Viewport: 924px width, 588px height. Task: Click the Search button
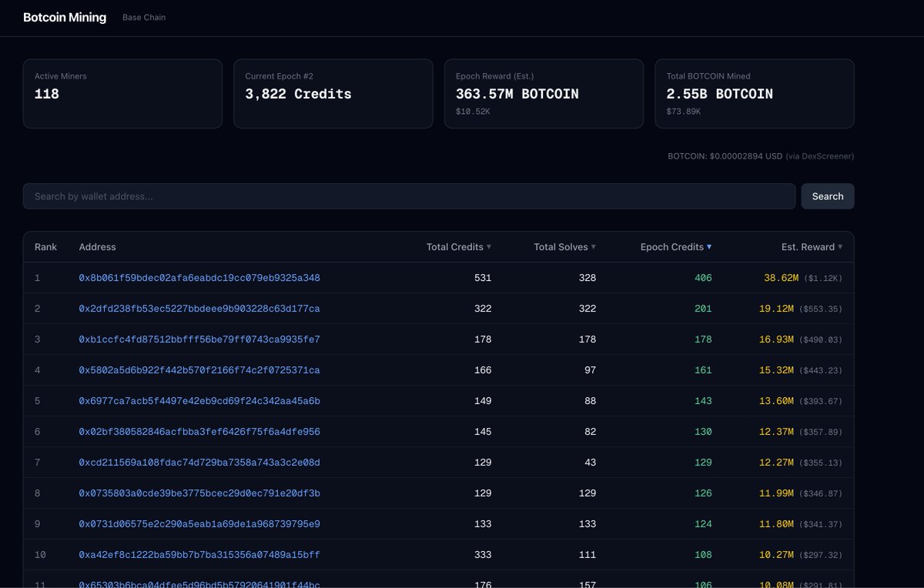827,196
